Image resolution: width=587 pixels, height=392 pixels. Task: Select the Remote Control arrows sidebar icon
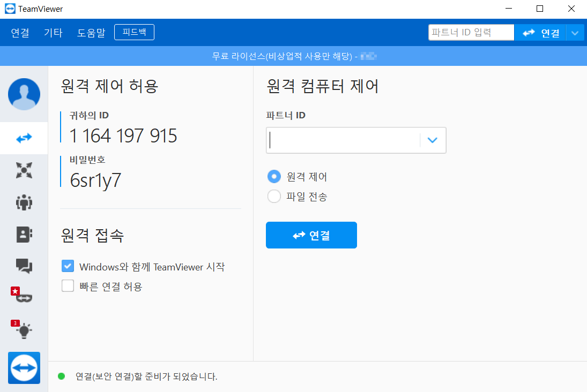coord(24,138)
